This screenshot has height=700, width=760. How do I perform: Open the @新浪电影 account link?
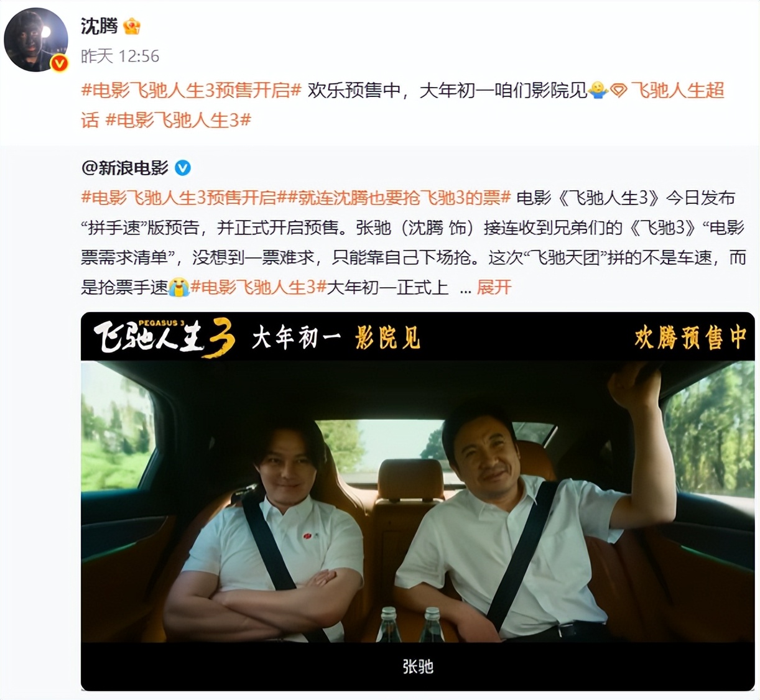pos(125,168)
